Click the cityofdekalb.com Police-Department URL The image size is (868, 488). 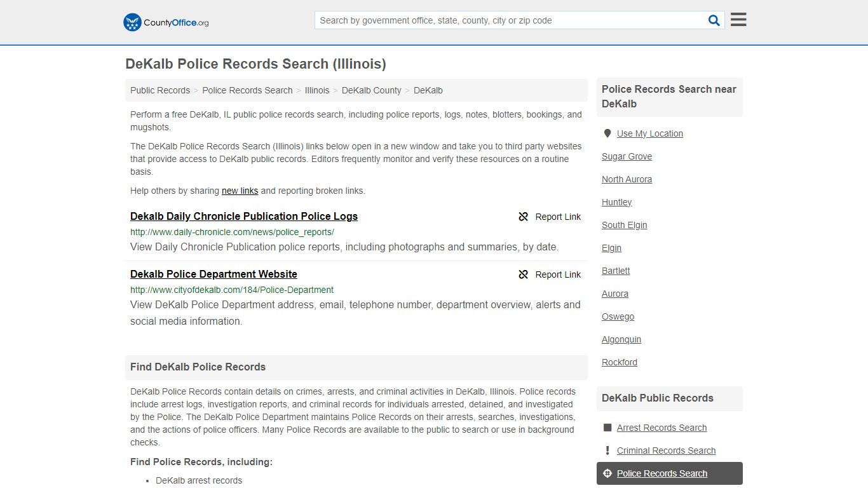tap(232, 290)
